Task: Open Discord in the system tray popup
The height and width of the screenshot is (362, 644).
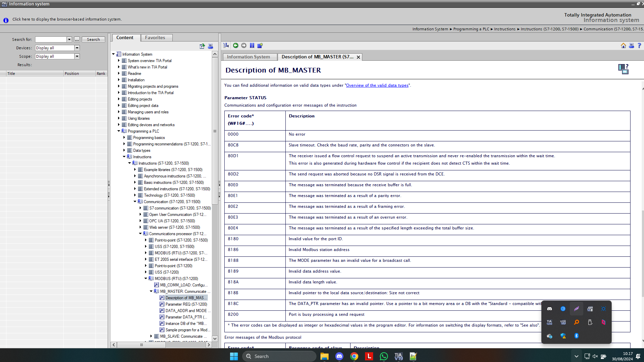Action: (549, 309)
